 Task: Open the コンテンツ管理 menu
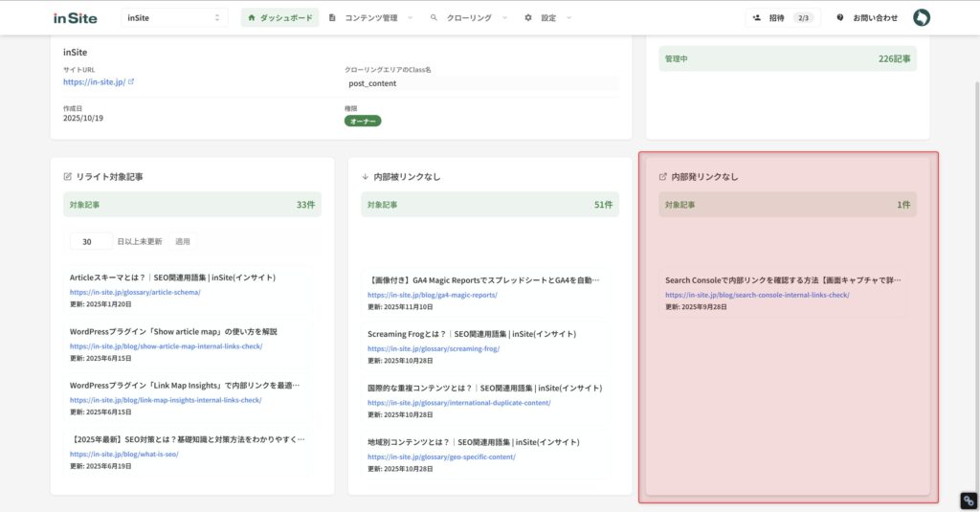[x=370, y=18]
